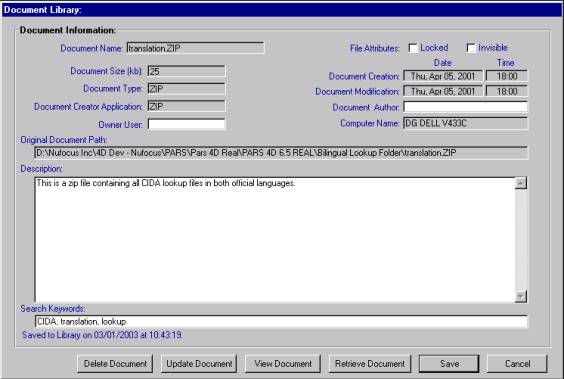Click in the Owner User field
This screenshot has width=564, height=379.
(x=186, y=124)
